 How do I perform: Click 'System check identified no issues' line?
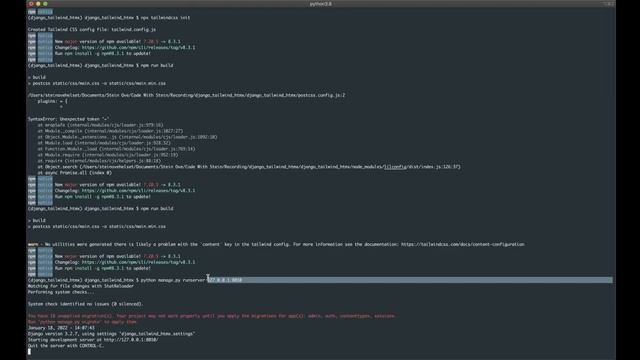point(86,304)
